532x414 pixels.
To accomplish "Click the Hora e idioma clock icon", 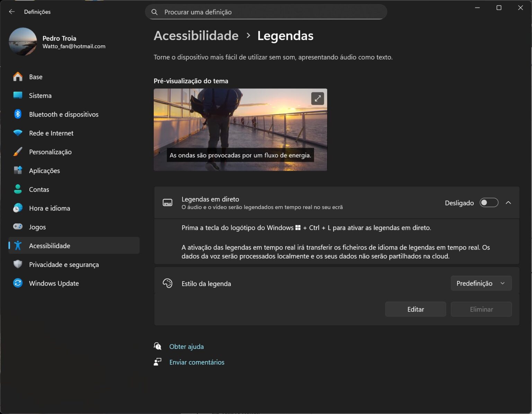I will point(18,208).
